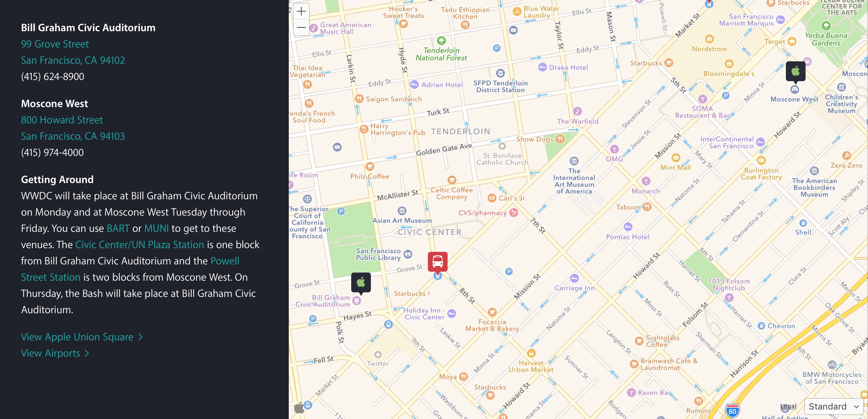Click the Harvest Urban Market marker
The height and width of the screenshot is (419, 868).
(x=531, y=354)
